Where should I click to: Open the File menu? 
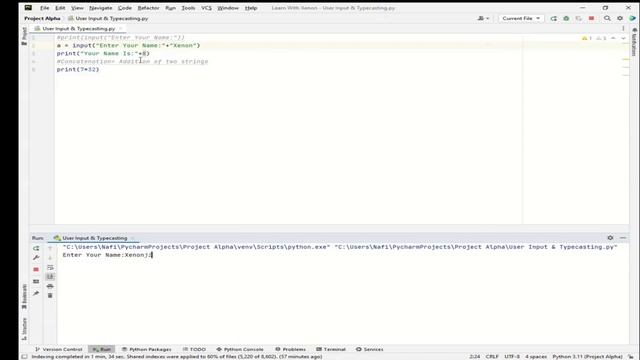[44, 8]
